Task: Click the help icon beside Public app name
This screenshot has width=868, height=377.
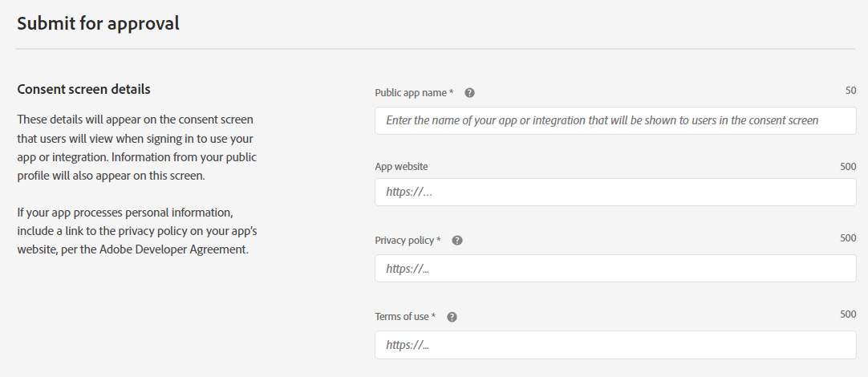Action: 469,93
